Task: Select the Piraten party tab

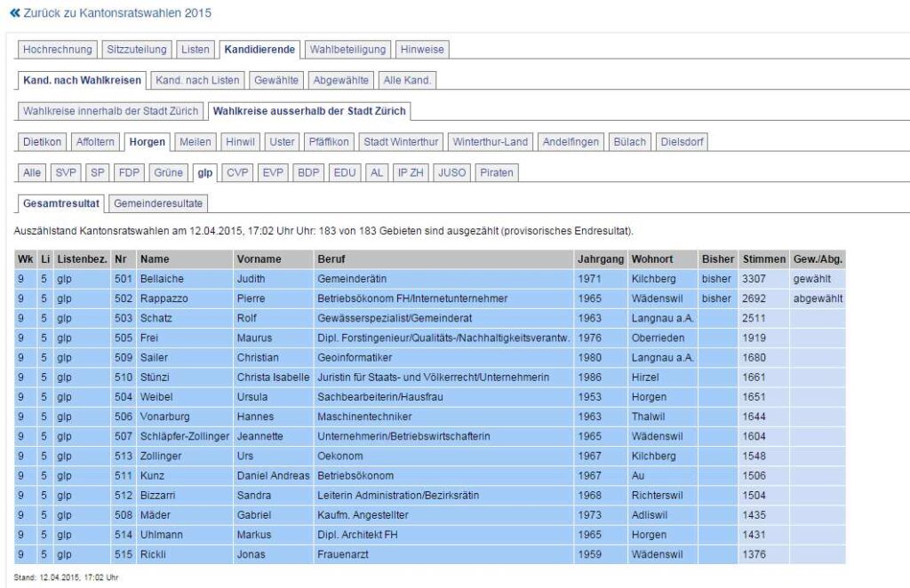Action: pos(496,172)
